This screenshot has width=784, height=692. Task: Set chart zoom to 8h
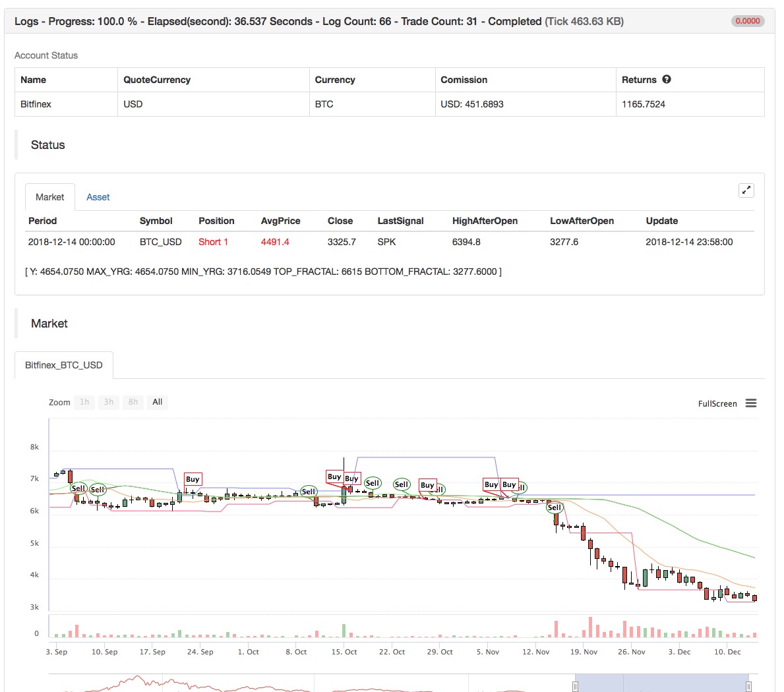point(133,402)
